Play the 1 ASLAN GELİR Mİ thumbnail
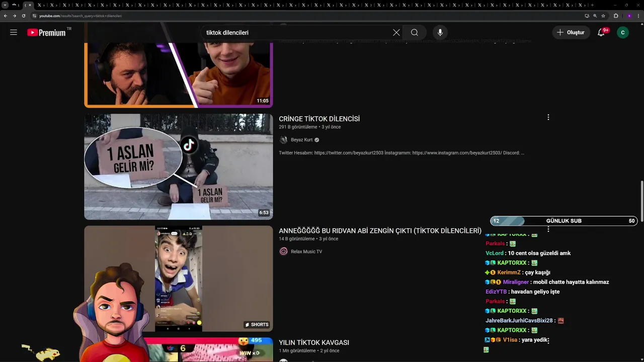The height and width of the screenshot is (362, 644). coord(179,166)
